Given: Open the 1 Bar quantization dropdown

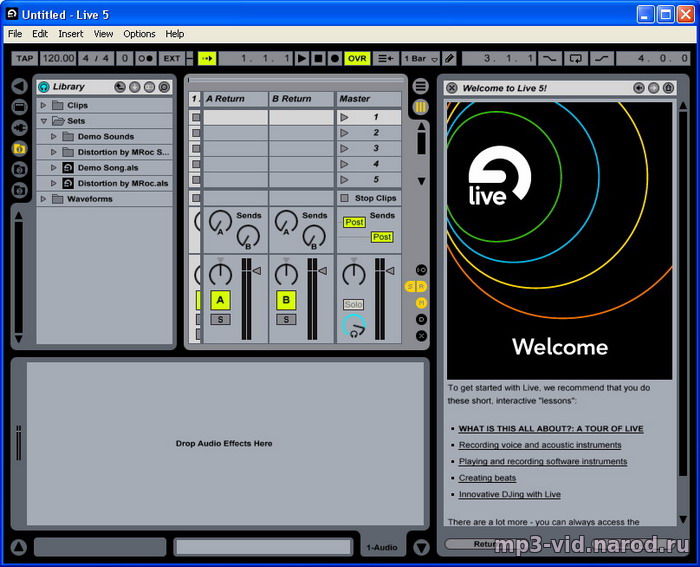Looking at the screenshot, I should (x=421, y=58).
